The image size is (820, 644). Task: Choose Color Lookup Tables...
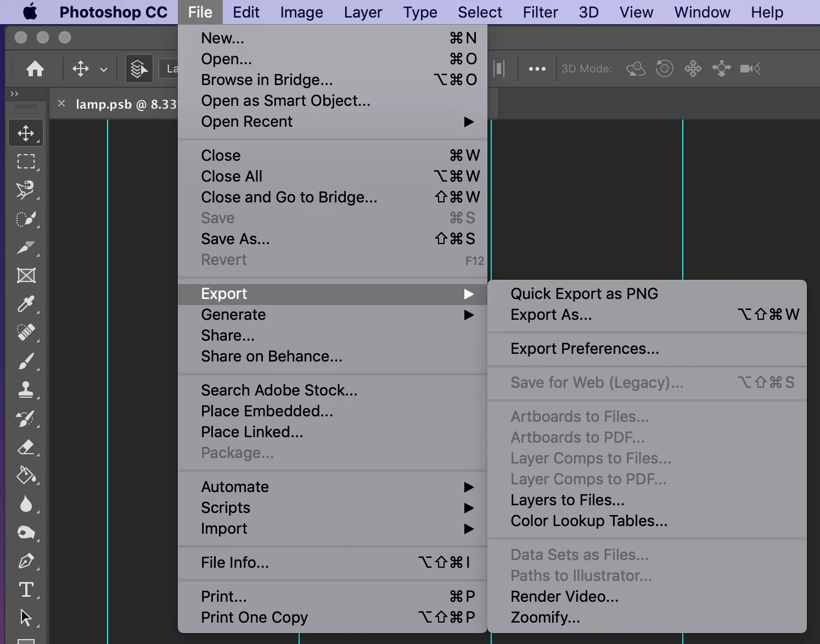click(647, 521)
